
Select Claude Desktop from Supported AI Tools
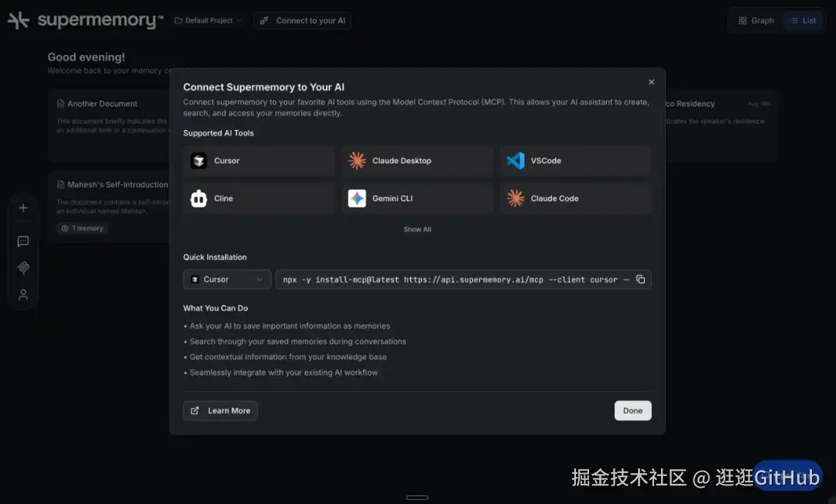(417, 160)
